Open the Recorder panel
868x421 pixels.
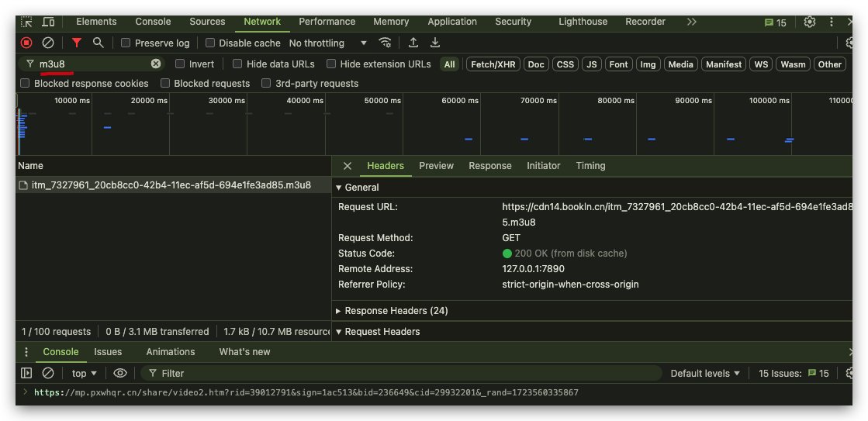(645, 22)
